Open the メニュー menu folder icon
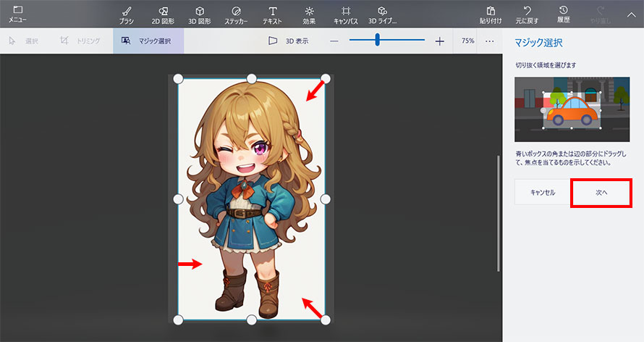The image size is (644, 342). point(17,9)
